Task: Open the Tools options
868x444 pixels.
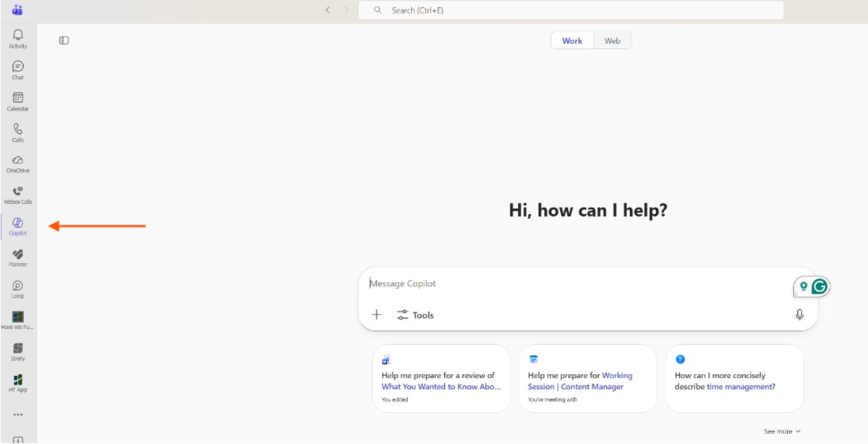Action: click(x=414, y=315)
